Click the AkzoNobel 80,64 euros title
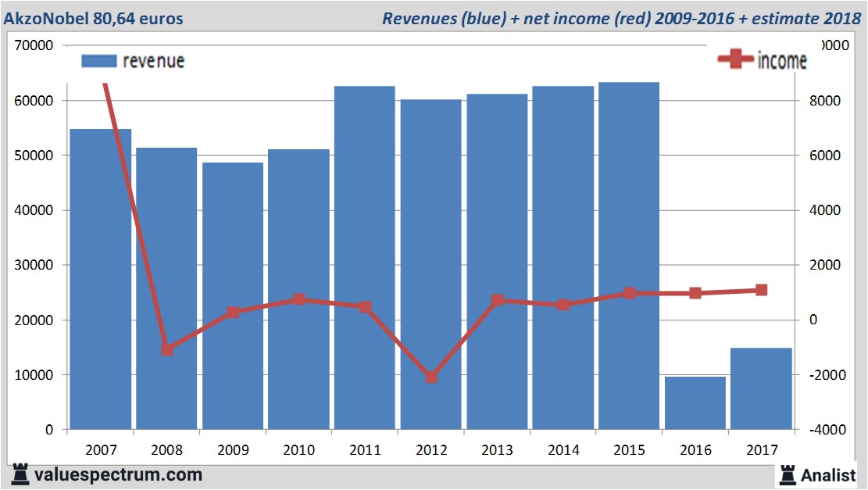 [x=93, y=19]
